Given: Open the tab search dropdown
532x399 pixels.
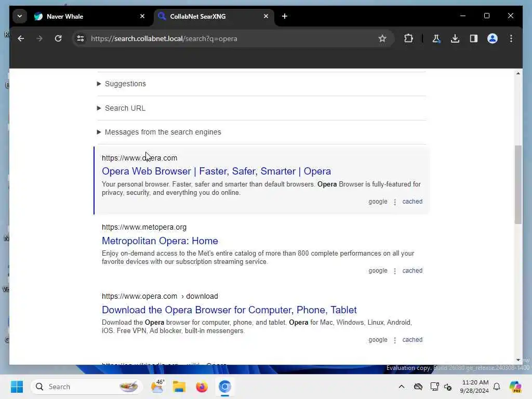Looking at the screenshot, I should (20, 16).
